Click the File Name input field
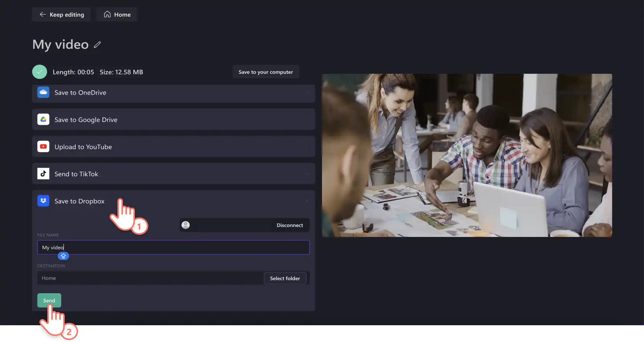This screenshot has width=644, height=342. coord(173,247)
